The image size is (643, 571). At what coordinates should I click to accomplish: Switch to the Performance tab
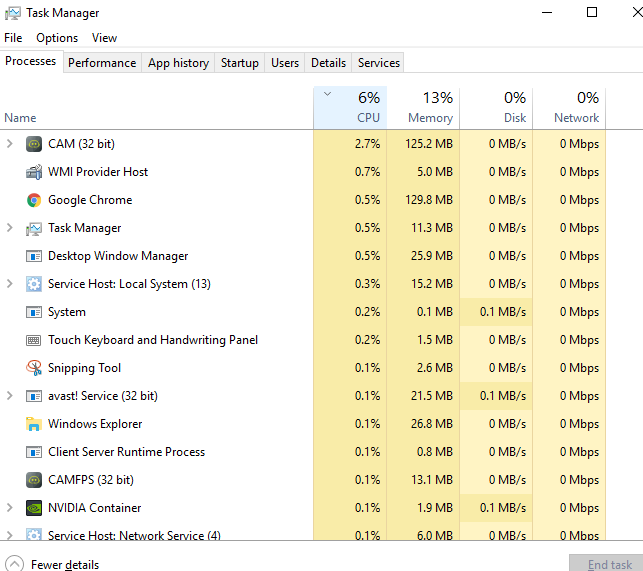tap(102, 63)
